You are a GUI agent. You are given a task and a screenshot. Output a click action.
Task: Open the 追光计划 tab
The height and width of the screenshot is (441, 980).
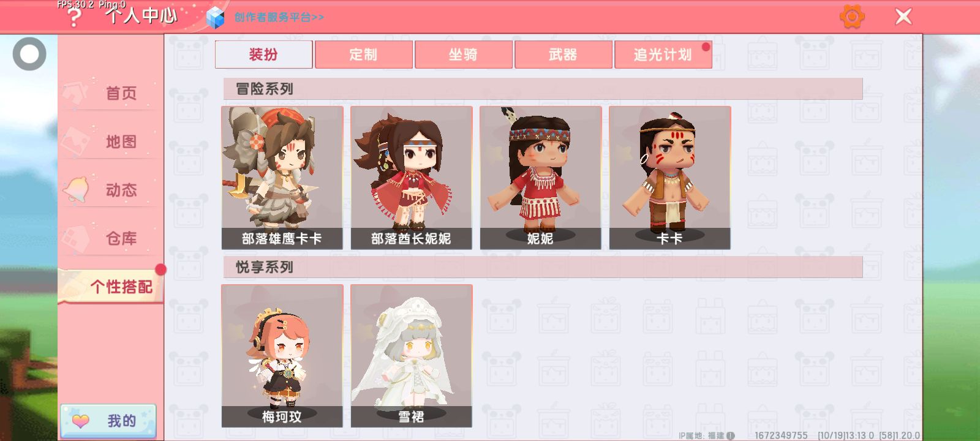663,55
